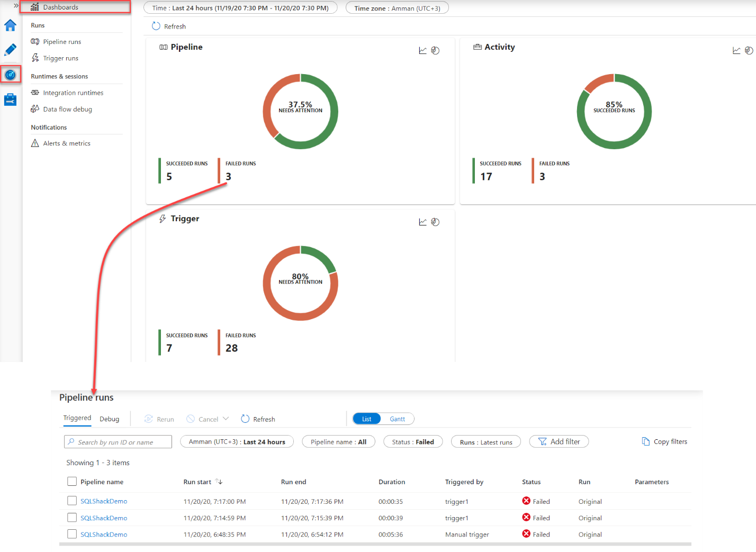Open the Time zone Amman selector

pos(397,8)
